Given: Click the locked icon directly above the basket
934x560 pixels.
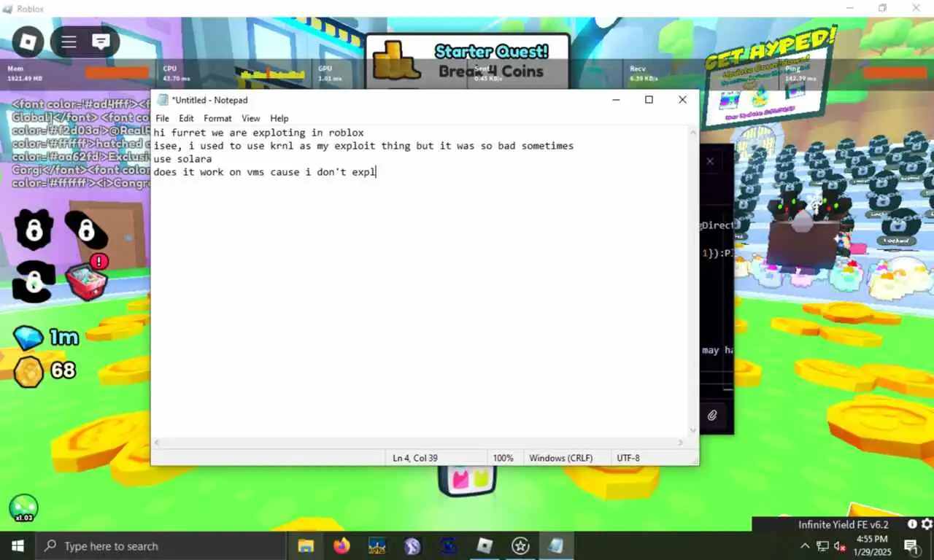Looking at the screenshot, I should click(x=85, y=229).
